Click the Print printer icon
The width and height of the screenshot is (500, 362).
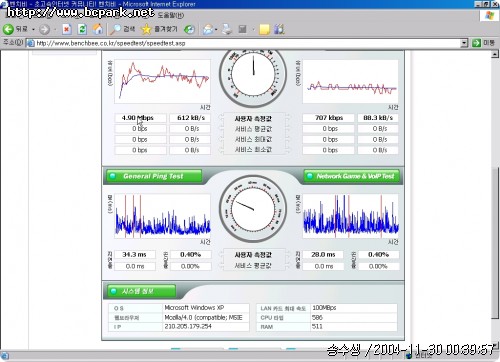[x=227, y=29]
